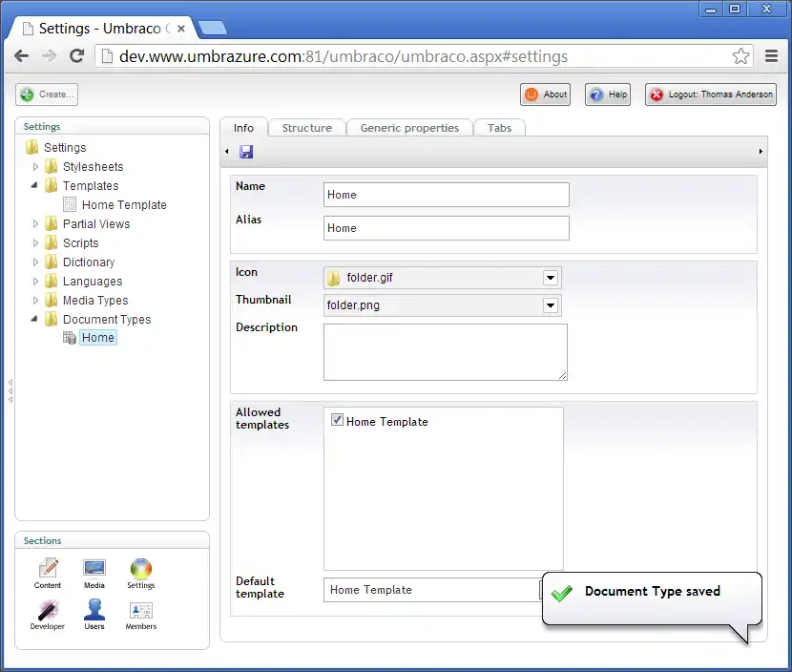Expand the Partial Views node

click(x=35, y=223)
